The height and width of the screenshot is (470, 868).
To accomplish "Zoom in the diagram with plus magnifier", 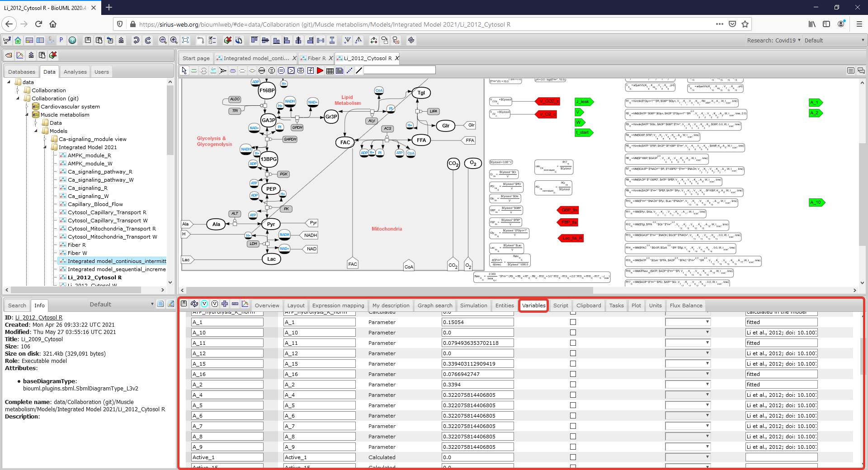I will click(x=174, y=40).
